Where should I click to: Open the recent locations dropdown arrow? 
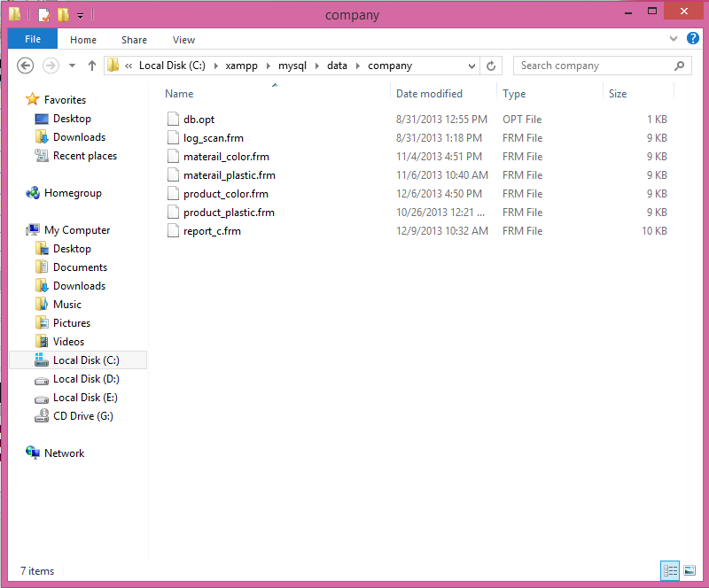point(72,66)
